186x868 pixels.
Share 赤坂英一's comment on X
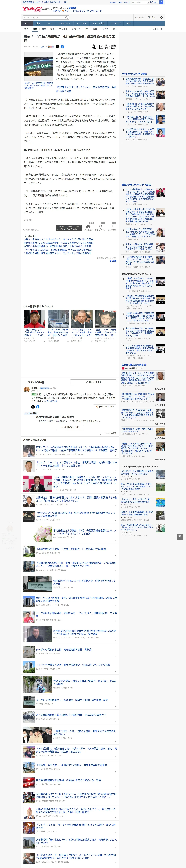tap(33, 407)
